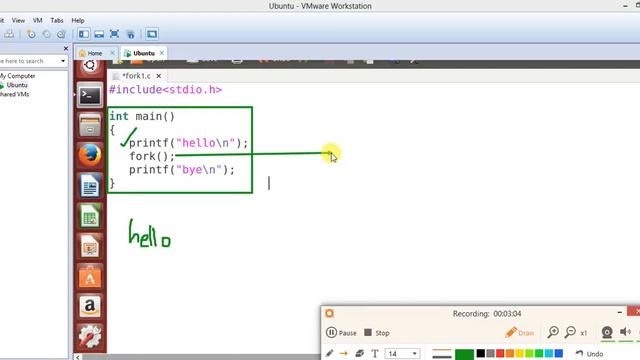The width and height of the screenshot is (640, 360).
Task: Open the Amazon launcher icon
Action: [90, 307]
